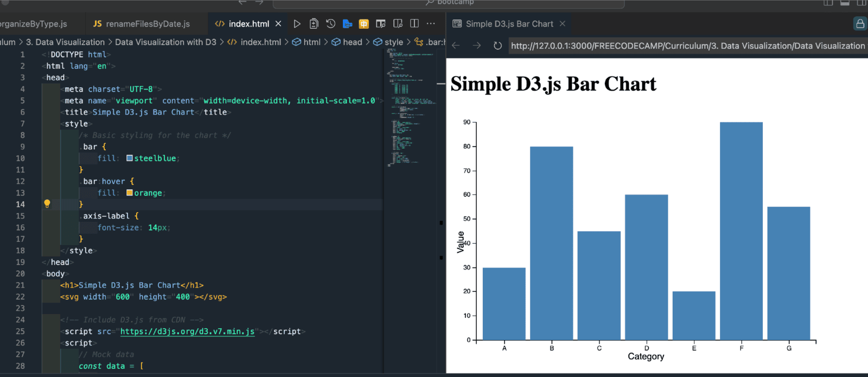The width and height of the screenshot is (868, 377).
Task: Click the code minimap overview
Action: 411,107
